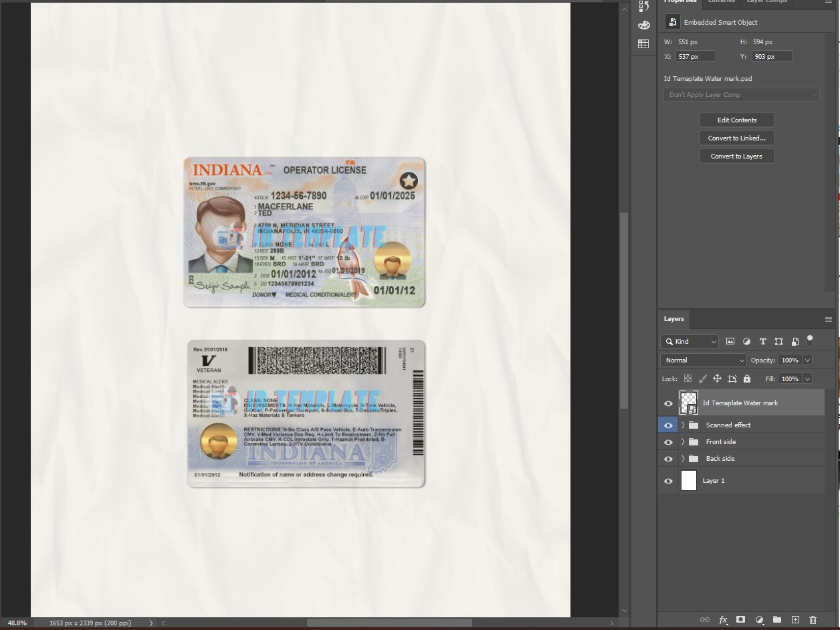Lock image pixels brush icon
The height and width of the screenshot is (630, 840).
coord(702,379)
